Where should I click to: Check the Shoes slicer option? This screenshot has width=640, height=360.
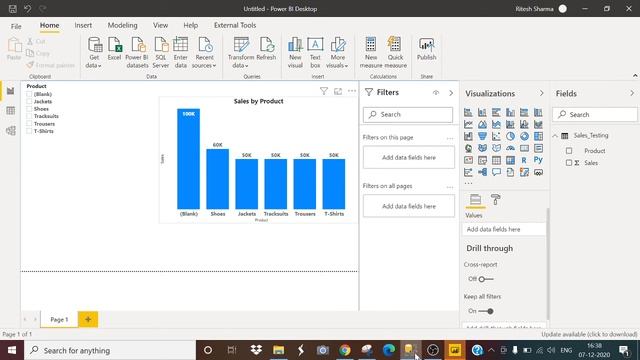point(29,109)
